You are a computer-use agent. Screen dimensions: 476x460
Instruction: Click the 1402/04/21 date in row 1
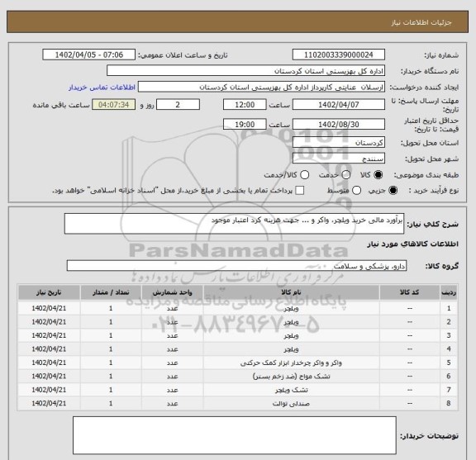[x=49, y=308]
